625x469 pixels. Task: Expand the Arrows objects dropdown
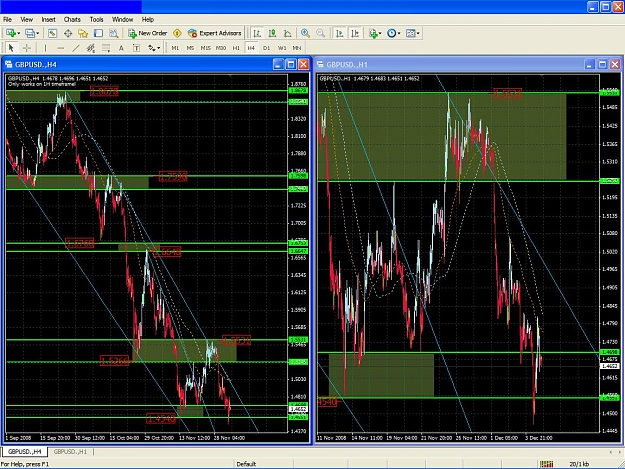coord(159,48)
